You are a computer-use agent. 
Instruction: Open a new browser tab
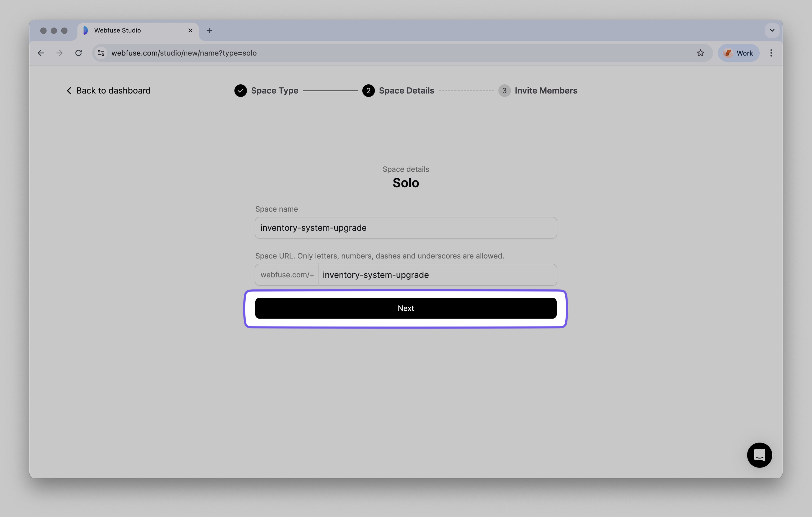209,30
